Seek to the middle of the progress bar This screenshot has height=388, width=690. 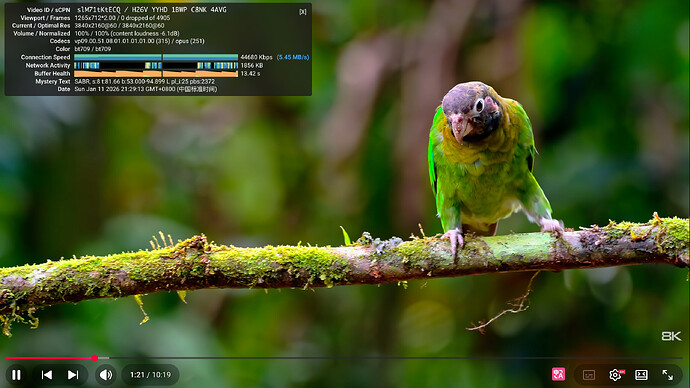coord(344,358)
